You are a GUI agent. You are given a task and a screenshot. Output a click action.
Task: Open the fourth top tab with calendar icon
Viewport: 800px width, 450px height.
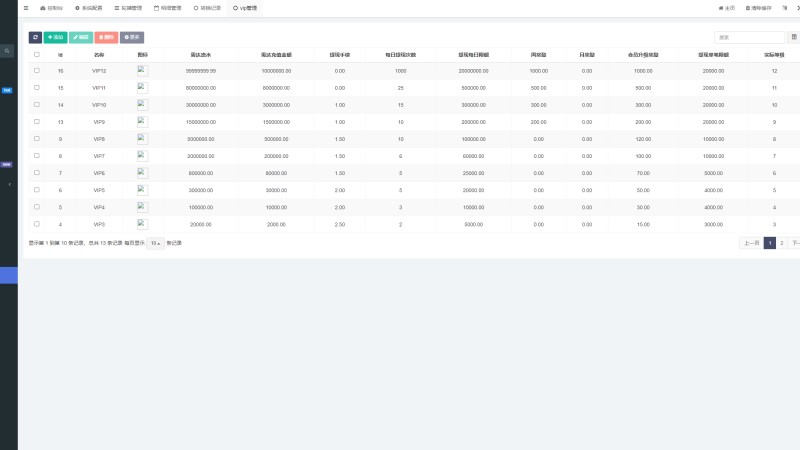(167, 8)
